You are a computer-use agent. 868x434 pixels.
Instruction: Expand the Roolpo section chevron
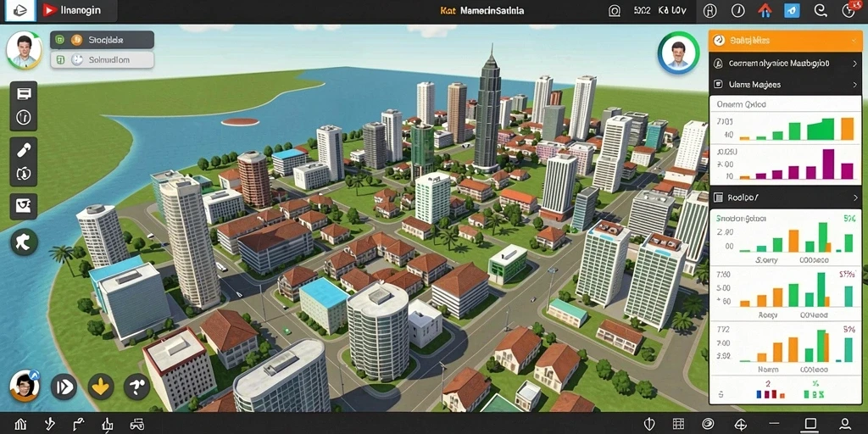pos(855,197)
